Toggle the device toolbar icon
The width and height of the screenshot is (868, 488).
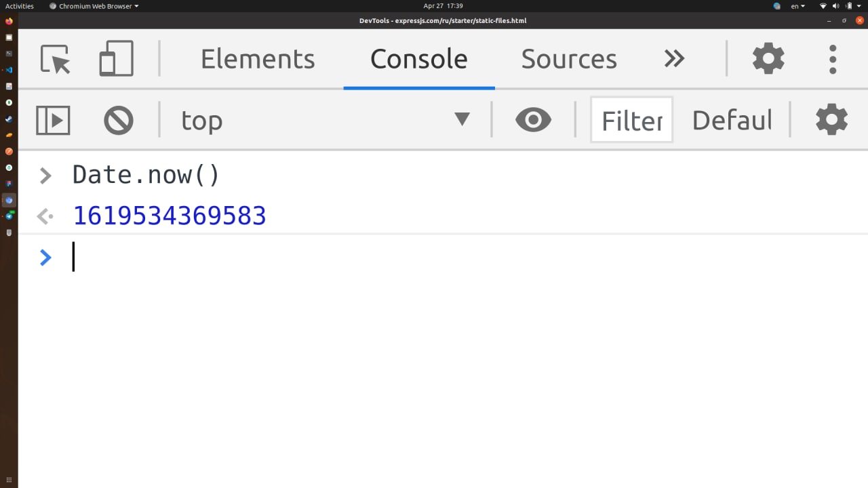tap(117, 59)
